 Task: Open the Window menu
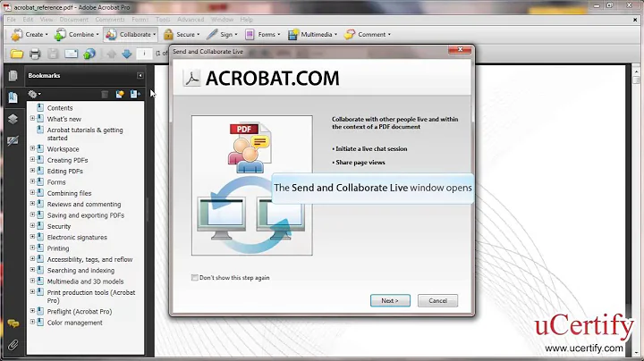(x=222, y=20)
